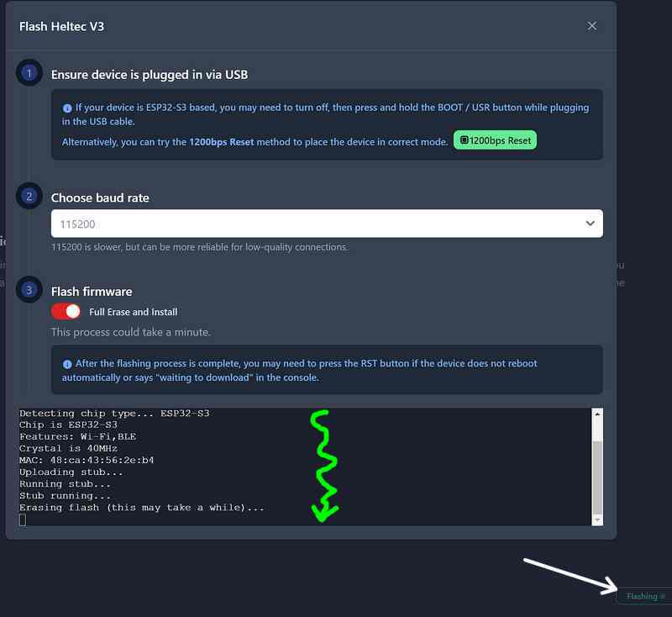This screenshot has height=617, width=672.
Task: Click the 'Flash firmware' heading
Action: coord(92,292)
